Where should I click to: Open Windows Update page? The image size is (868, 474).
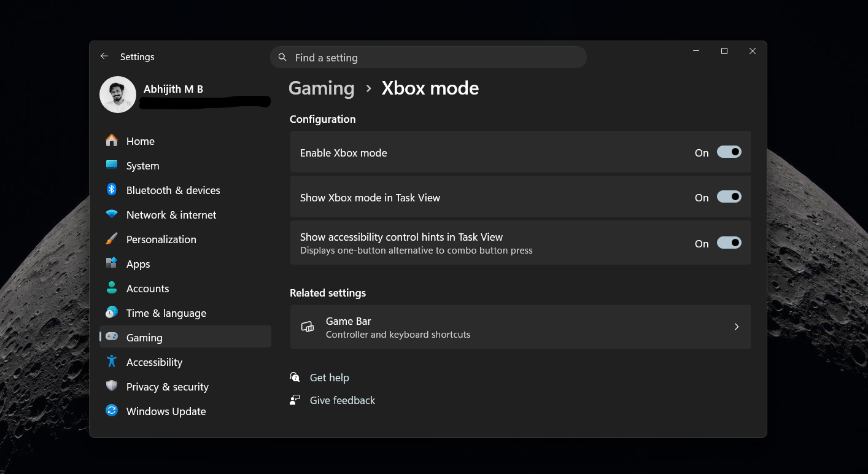185,411
